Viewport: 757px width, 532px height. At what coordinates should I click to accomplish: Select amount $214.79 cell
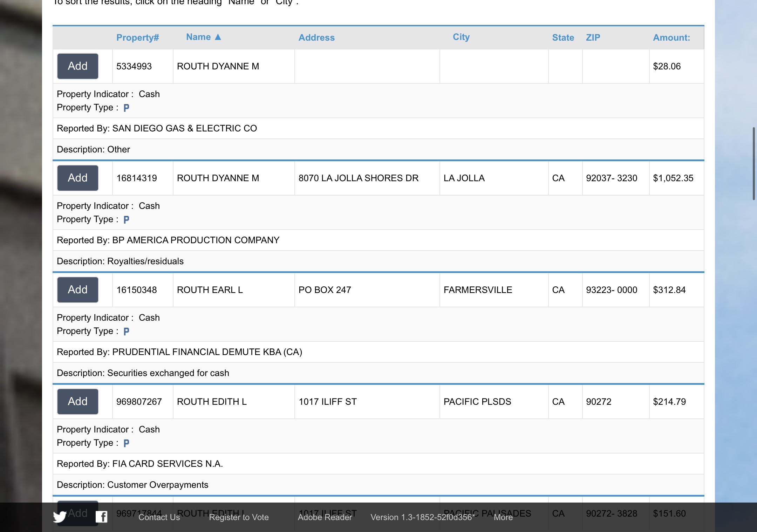click(x=676, y=402)
